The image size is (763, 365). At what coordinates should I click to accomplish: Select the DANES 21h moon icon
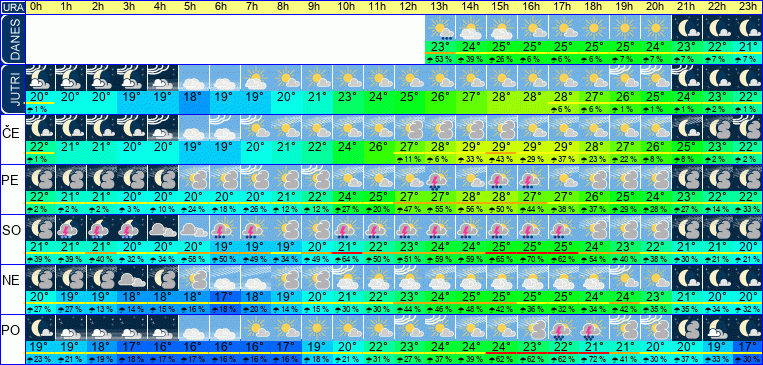(x=686, y=28)
